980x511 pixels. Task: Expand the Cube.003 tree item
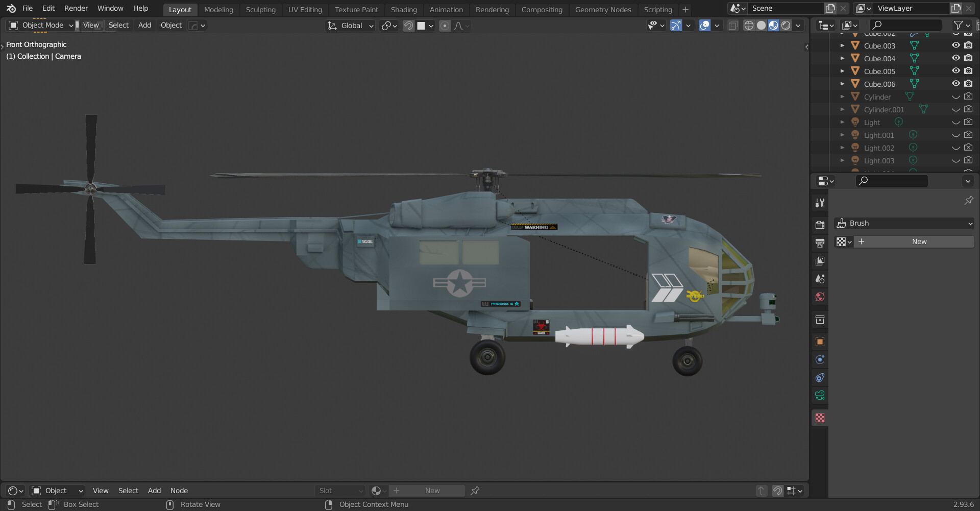(x=842, y=45)
